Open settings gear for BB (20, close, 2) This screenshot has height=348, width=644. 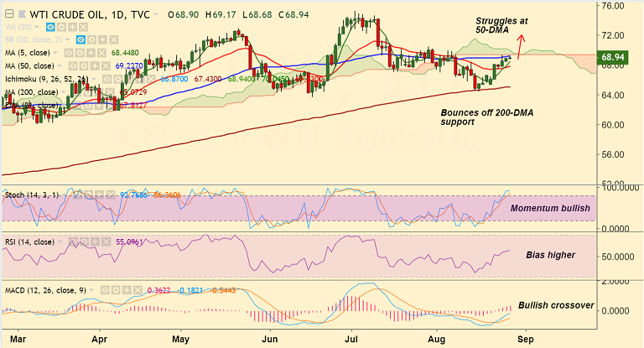(x=91, y=40)
